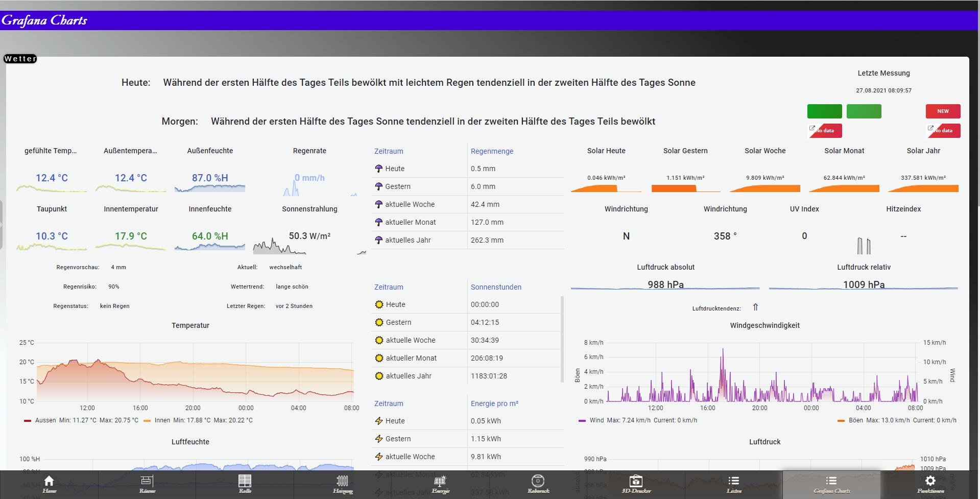Screen dimensions: 980x499
Task: Select the Grafana Charts tab
Action: (832, 484)
